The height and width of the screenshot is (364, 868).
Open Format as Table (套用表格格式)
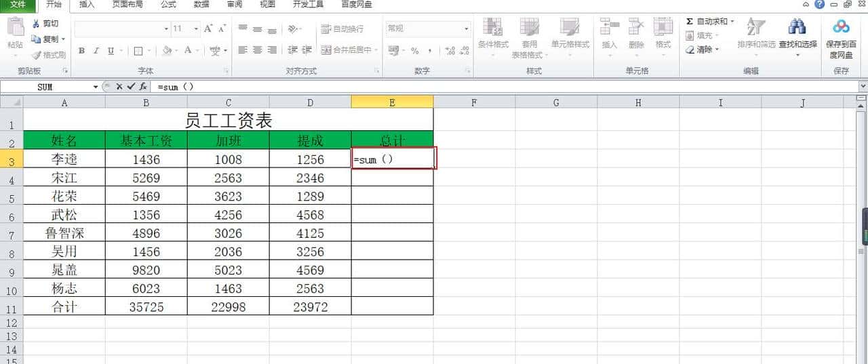click(529, 37)
